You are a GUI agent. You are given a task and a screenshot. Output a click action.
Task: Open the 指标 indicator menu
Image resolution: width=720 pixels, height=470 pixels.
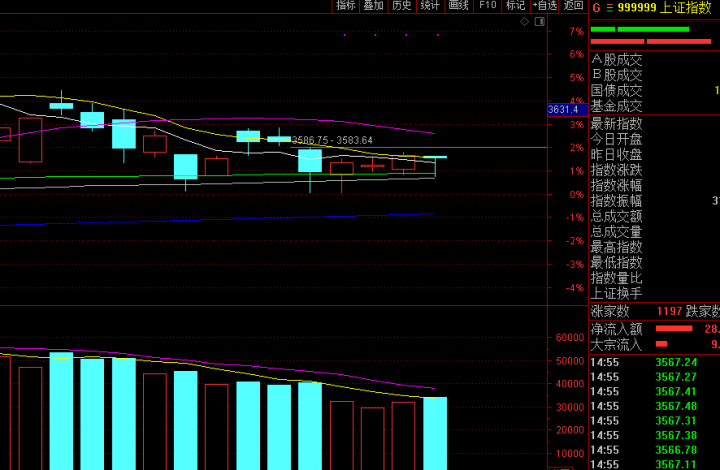346,6
